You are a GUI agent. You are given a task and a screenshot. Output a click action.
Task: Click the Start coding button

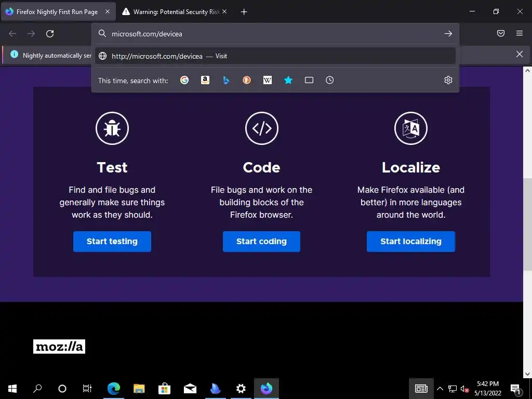click(262, 242)
